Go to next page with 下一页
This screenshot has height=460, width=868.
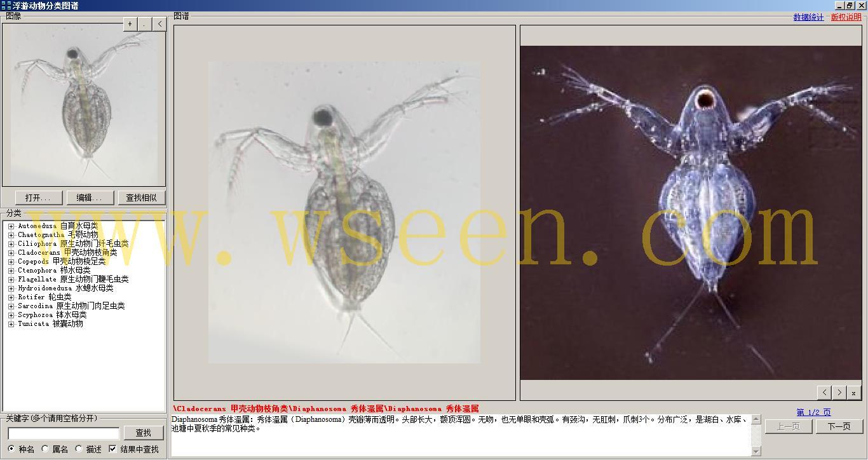pyautogui.click(x=839, y=426)
